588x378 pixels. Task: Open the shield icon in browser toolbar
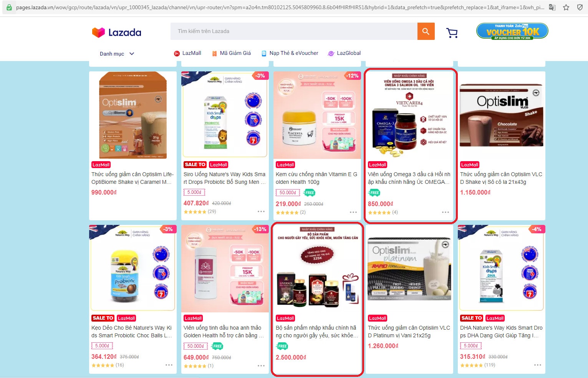tap(580, 7)
